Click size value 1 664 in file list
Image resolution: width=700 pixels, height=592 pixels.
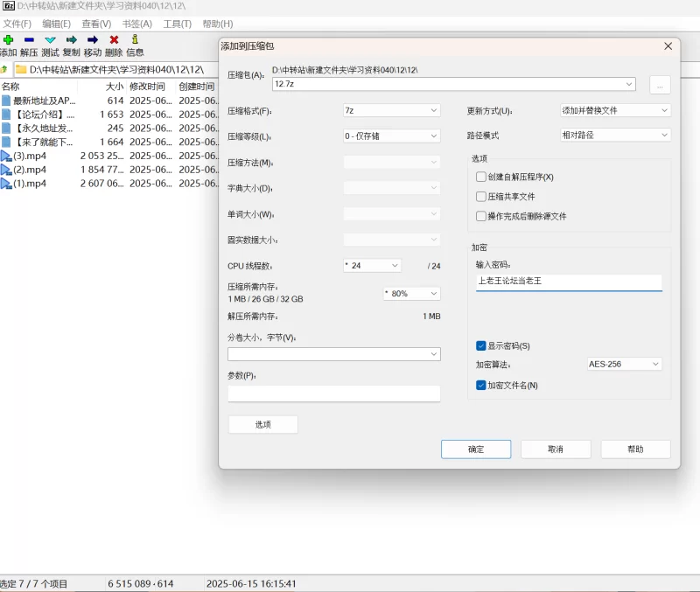[x=112, y=142]
